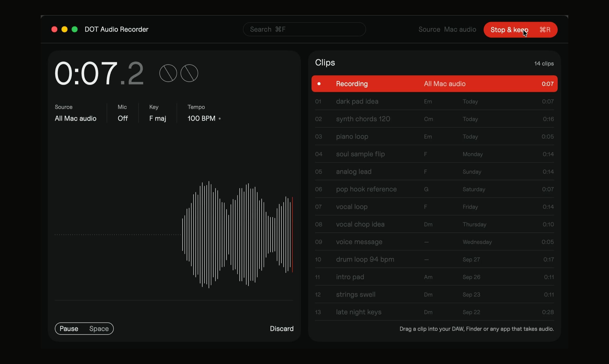Select clip 01 dark pad idea
Viewport: 609px width, 364px height.
click(434, 101)
